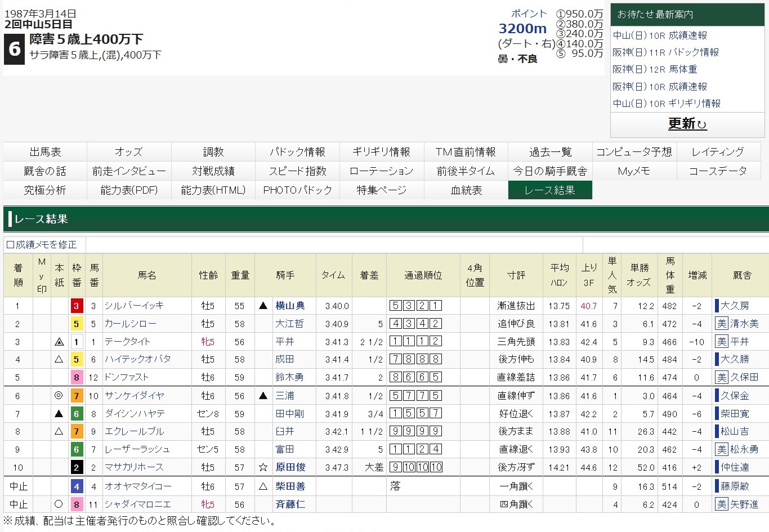Click the race number 6 badge

[x=14, y=49]
